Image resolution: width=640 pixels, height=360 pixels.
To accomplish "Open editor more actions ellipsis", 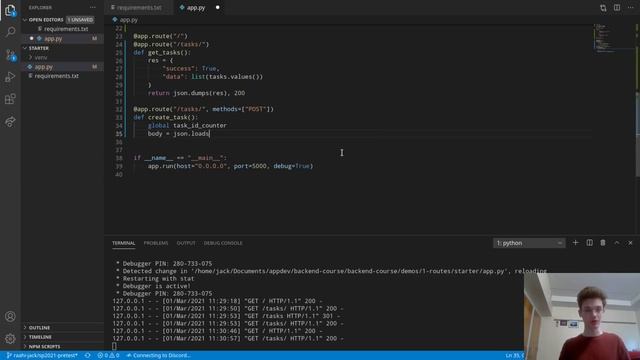I will [x=631, y=8].
